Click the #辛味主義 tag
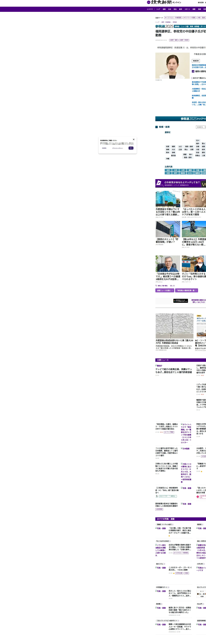Image resolution: width=206 pixels, height=644 pixels. pyautogui.click(x=179, y=573)
